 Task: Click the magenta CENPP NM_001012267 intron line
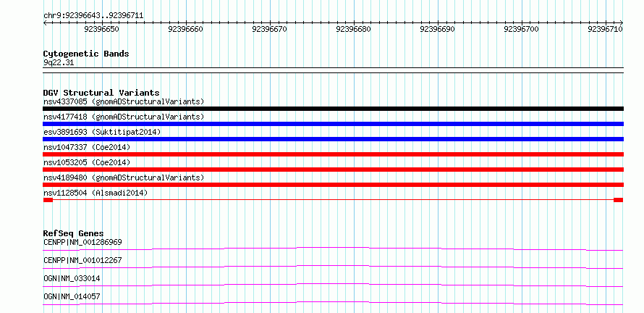pyautogui.click(x=333, y=267)
